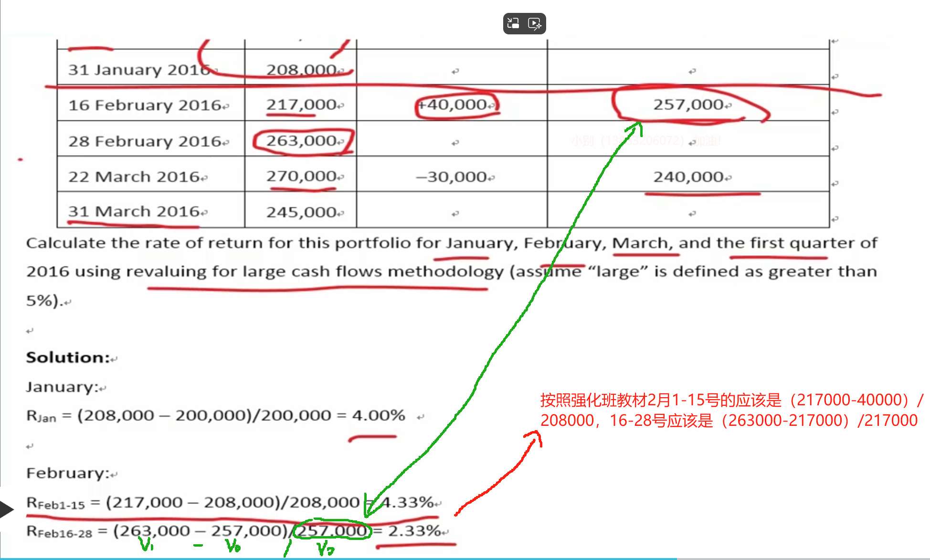930x560 pixels.
Task: Click the RFeb1-15 formula line
Action: (x=229, y=503)
